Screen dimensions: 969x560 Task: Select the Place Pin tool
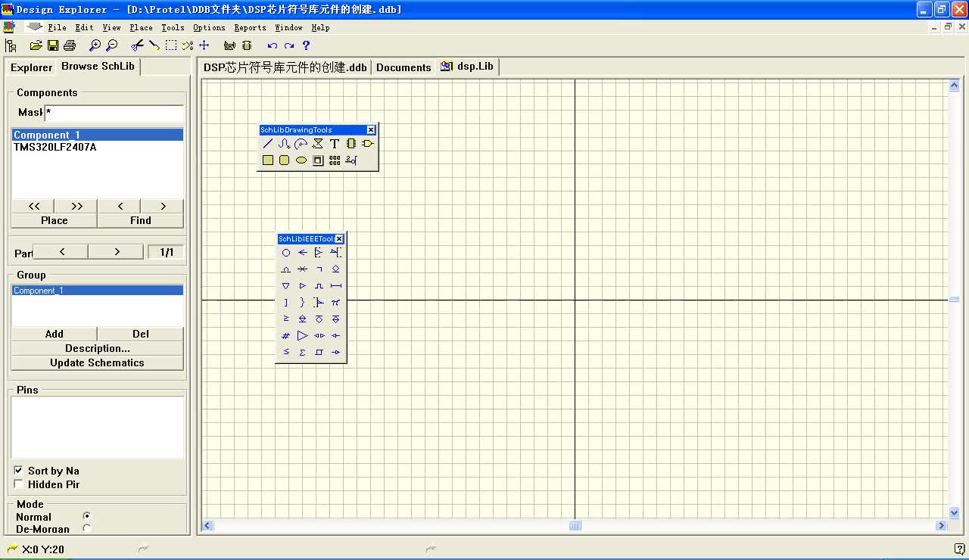[x=351, y=160]
